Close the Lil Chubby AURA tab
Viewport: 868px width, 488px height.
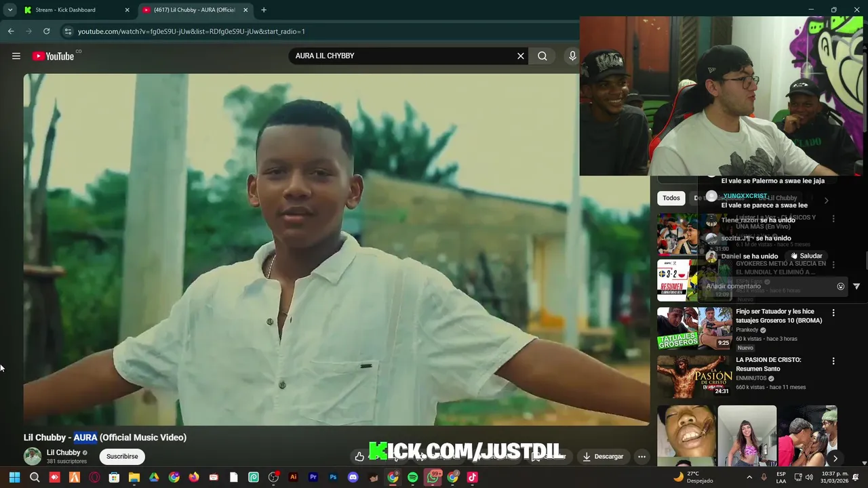click(245, 10)
